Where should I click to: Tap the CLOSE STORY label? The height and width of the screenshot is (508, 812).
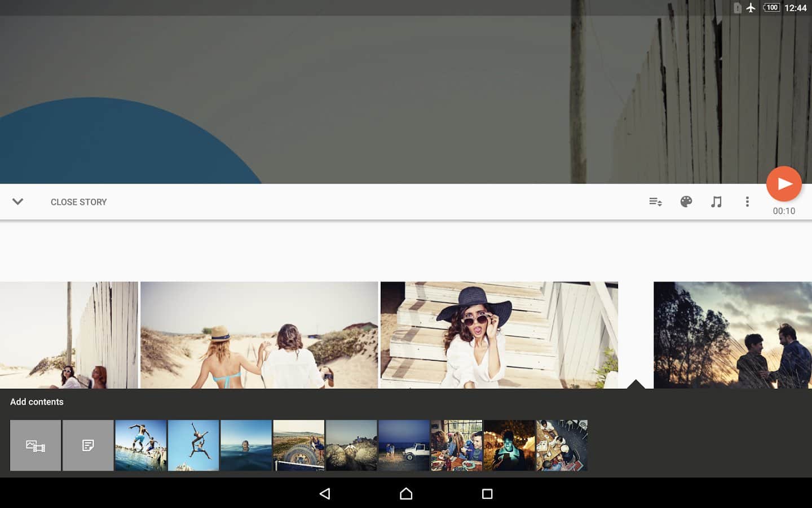pos(78,202)
